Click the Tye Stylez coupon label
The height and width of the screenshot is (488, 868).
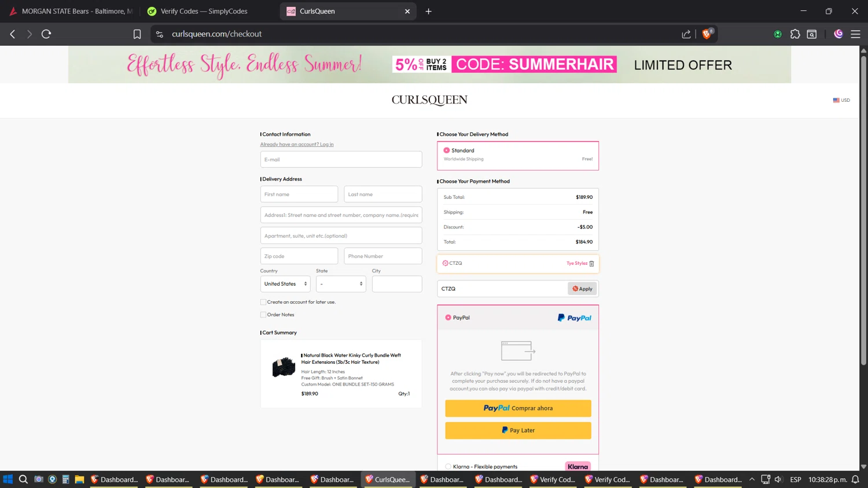(577, 263)
